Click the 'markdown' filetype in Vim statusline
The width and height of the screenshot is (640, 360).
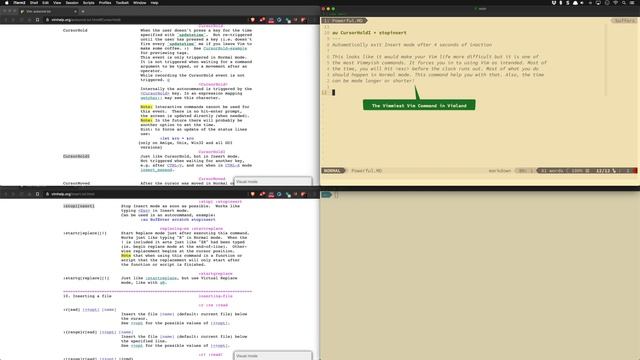point(500,171)
